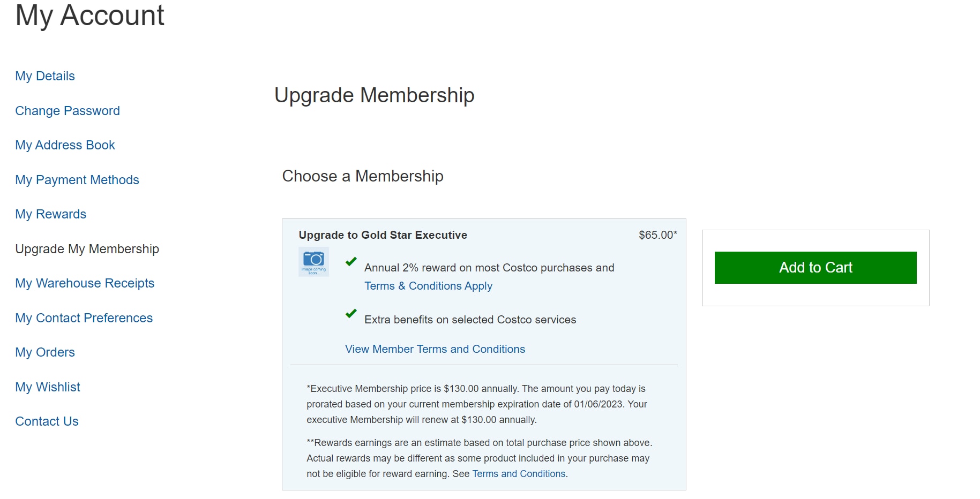Click View Member Terms and Conditions

tap(435, 349)
